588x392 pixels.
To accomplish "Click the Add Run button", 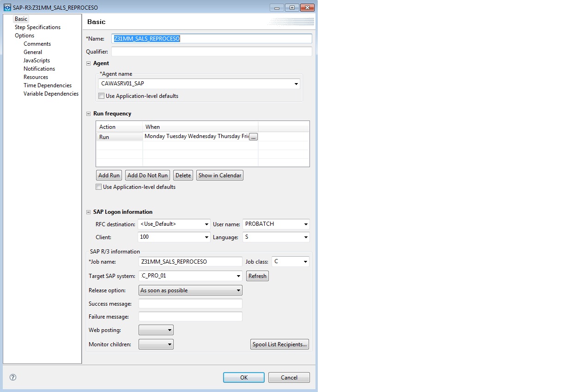I will [109, 175].
